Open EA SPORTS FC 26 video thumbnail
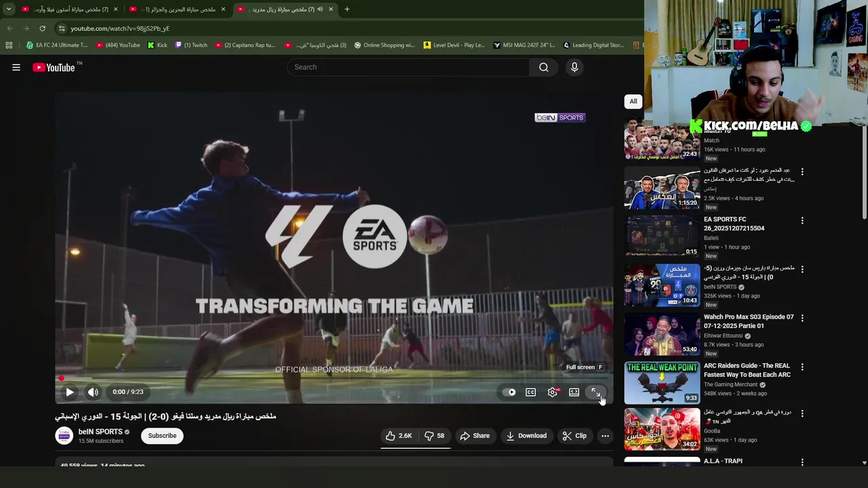 662,237
